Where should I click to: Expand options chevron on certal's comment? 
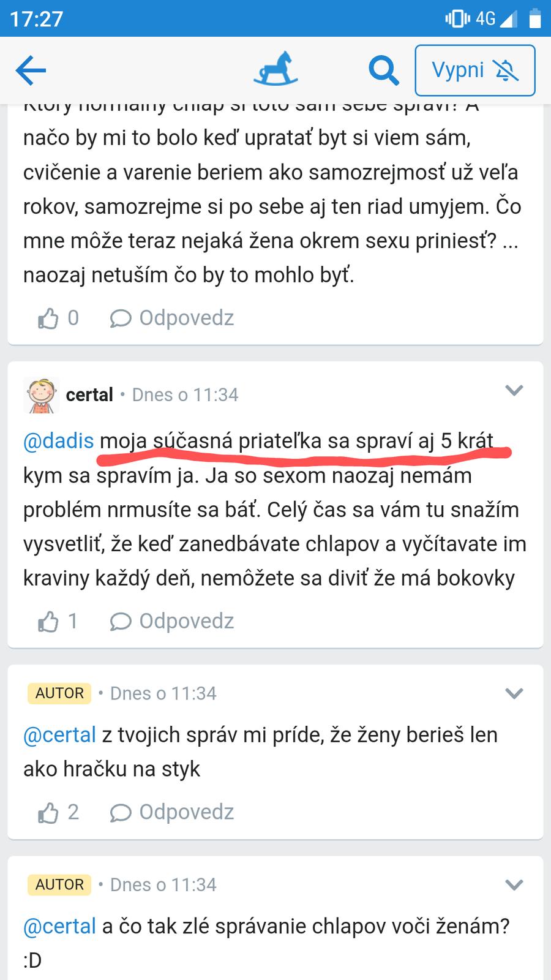tap(514, 390)
